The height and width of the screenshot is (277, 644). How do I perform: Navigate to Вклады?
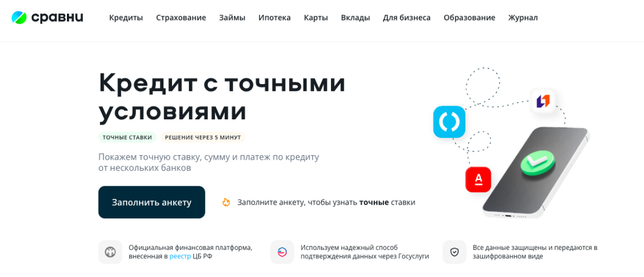coord(355,18)
